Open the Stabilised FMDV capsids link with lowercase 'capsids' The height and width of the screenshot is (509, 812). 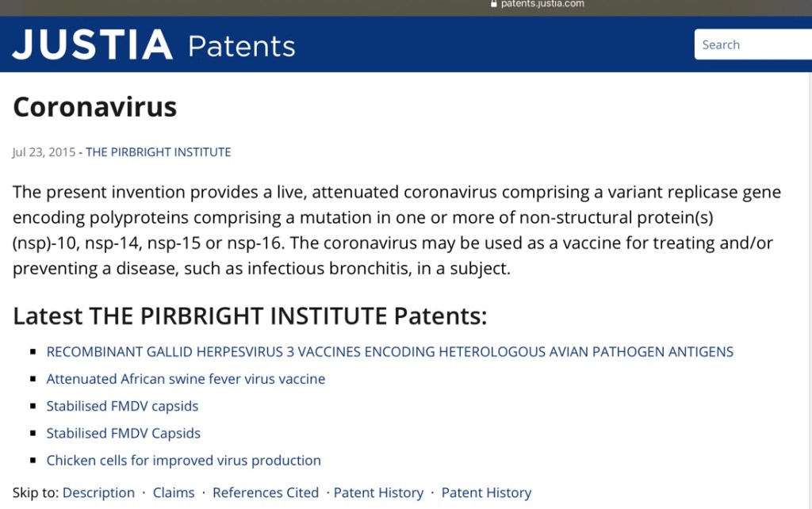(x=122, y=406)
